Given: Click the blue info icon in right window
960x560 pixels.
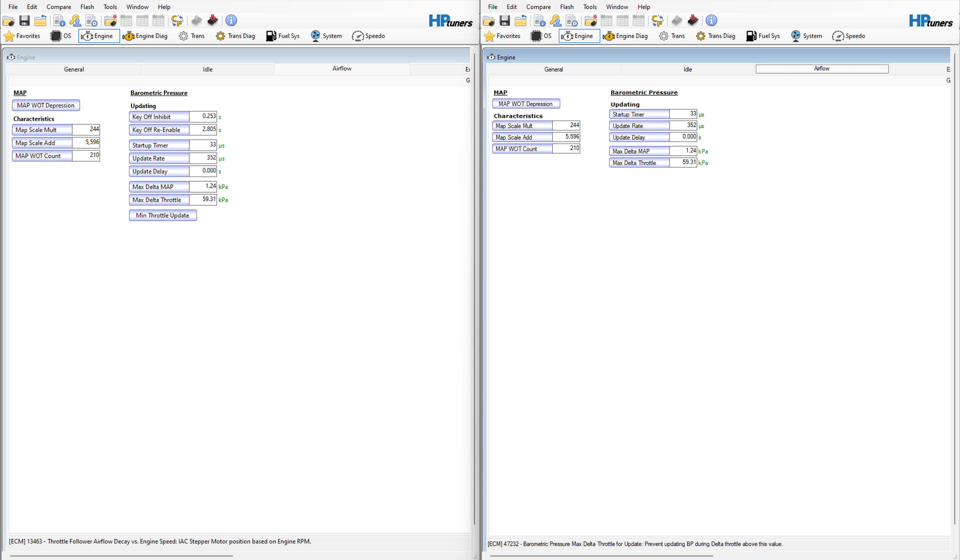Looking at the screenshot, I should [711, 20].
